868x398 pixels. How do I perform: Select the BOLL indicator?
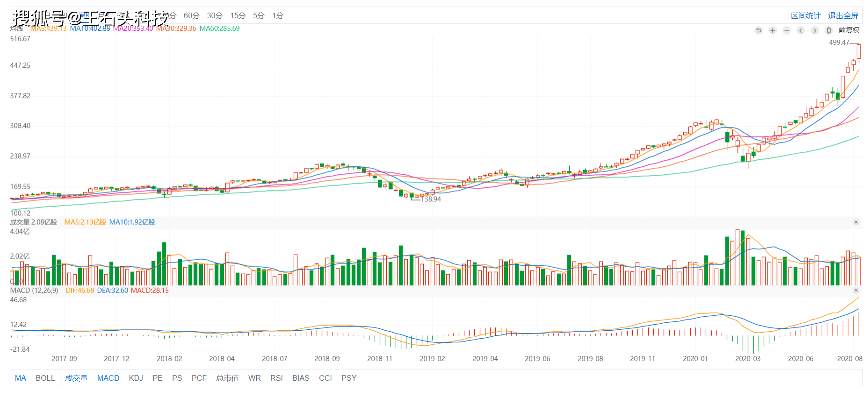45,378
